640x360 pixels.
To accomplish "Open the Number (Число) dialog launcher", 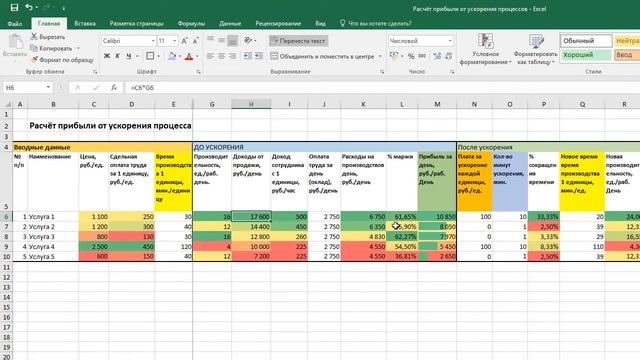I will [452, 72].
